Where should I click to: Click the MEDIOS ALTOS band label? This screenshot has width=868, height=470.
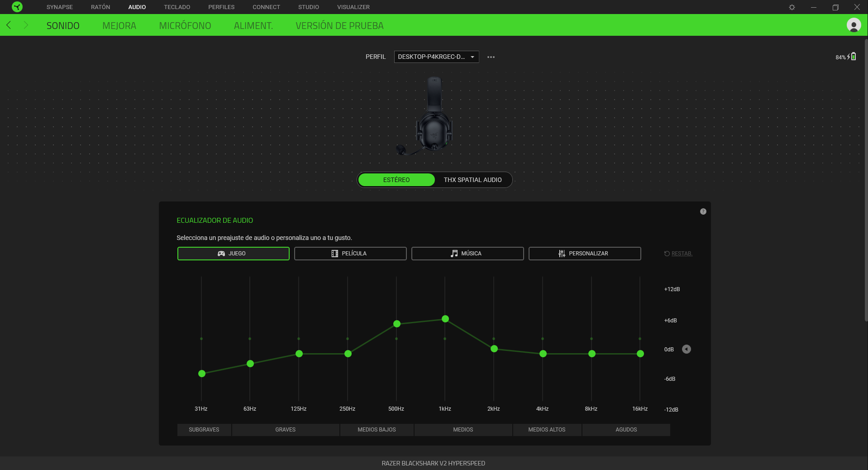point(547,430)
